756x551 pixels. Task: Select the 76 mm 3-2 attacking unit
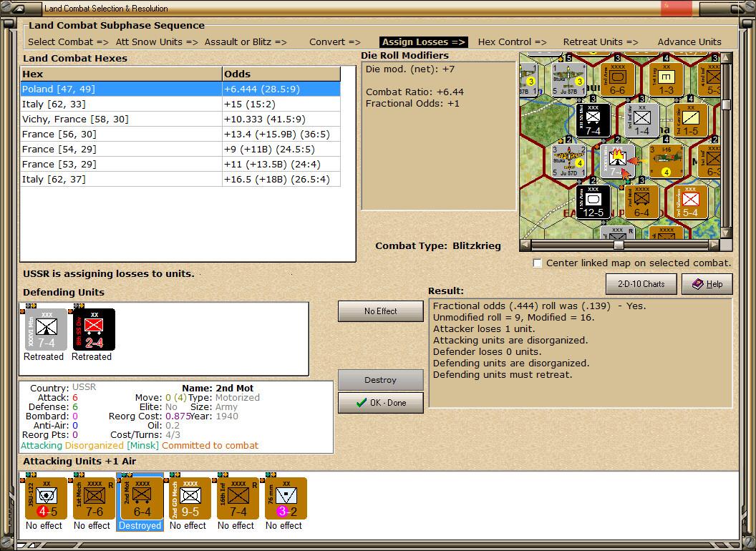(286, 499)
